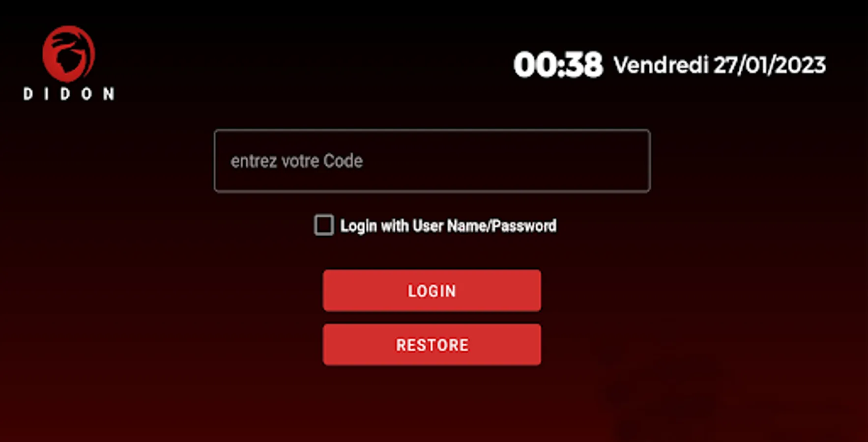The image size is (868, 442).
Task: Focus the 'entrez votre Code' field
Action: [432, 161]
